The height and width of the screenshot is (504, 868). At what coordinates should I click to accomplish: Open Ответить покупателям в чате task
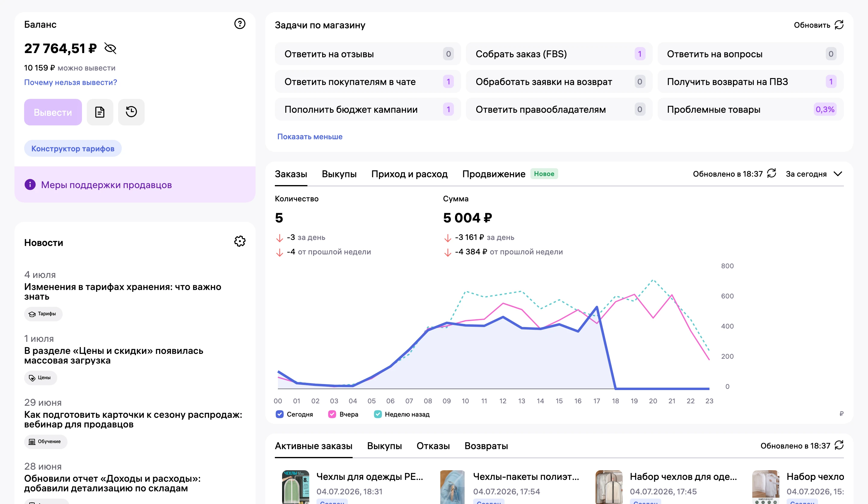coord(367,82)
